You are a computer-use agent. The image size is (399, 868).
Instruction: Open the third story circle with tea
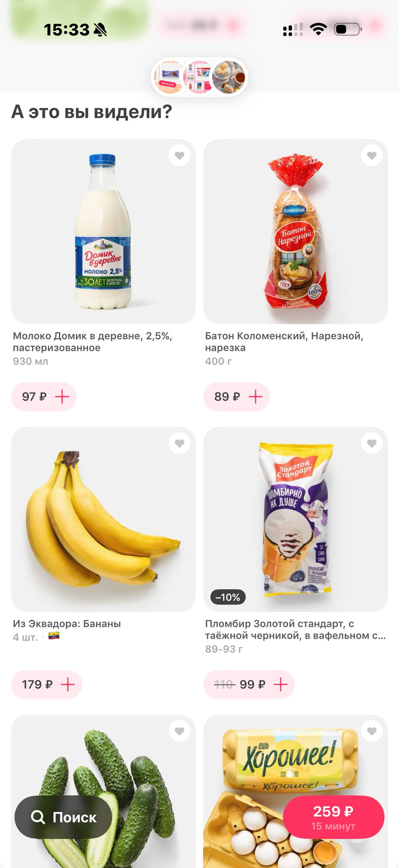(x=229, y=77)
